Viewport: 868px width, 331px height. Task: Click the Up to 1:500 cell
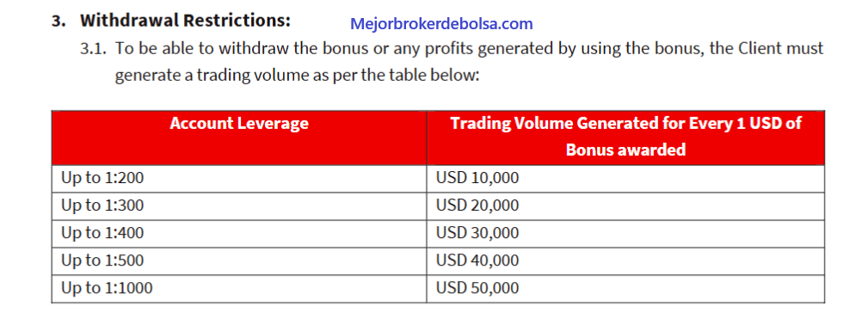click(x=239, y=261)
